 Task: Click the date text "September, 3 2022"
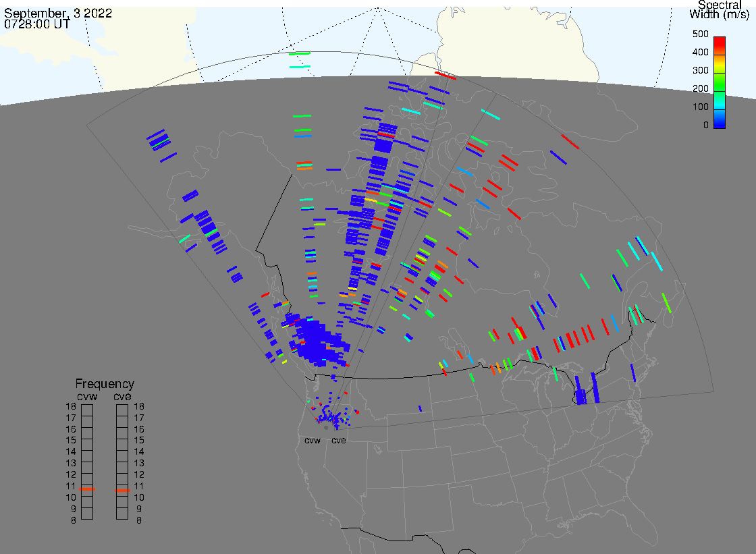coord(58,13)
